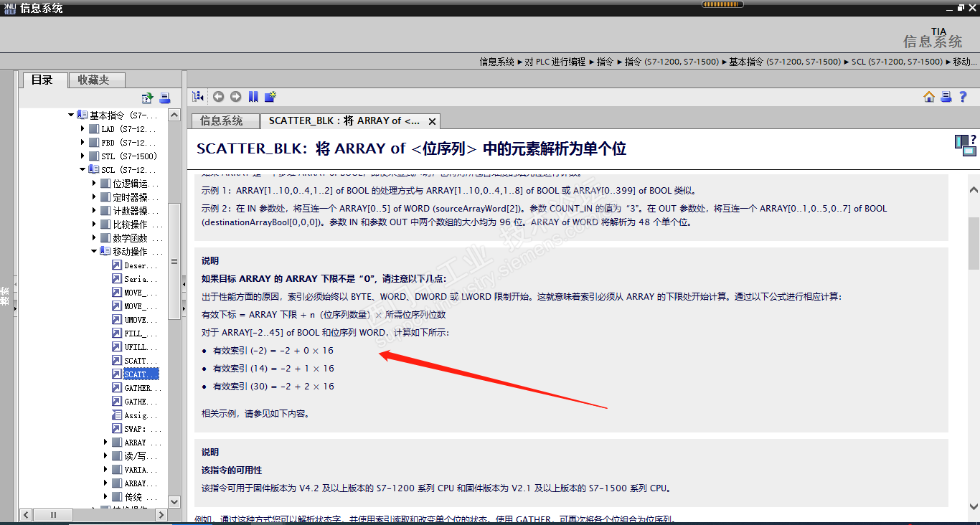Go forward to the next help page
The image size is (980, 525).
[235, 97]
